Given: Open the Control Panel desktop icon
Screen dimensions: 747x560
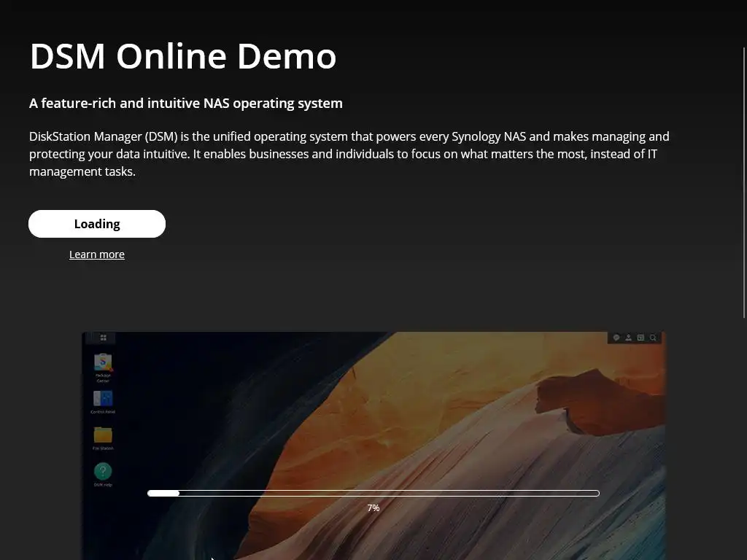Looking at the screenshot, I should tap(103, 398).
